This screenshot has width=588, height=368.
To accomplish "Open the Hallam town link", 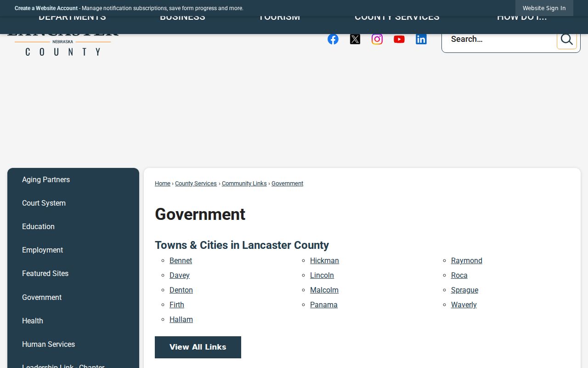I will 181,319.
